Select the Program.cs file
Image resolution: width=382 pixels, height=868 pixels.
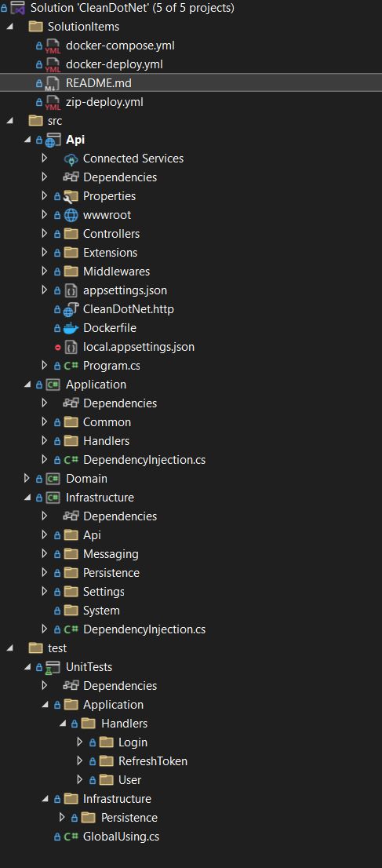(x=111, y=366)
